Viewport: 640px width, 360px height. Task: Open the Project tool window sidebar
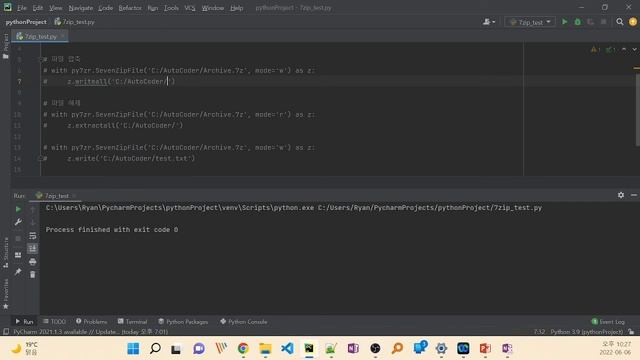5,46
